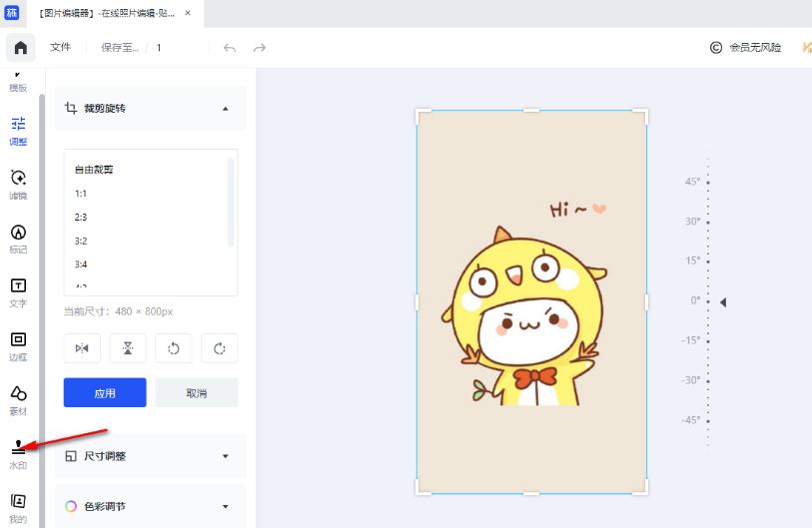Click the chick cartoon image on canvas
The image size is (812, 528).
coord(523,315)
